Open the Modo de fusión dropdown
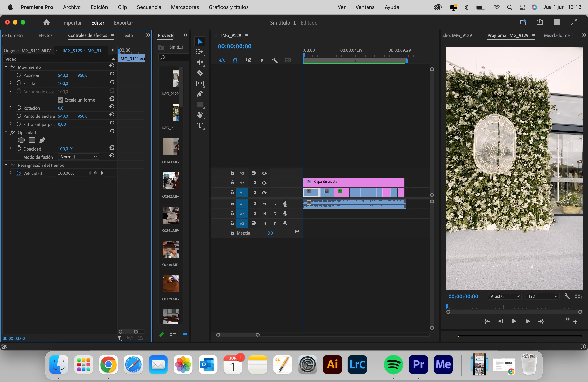 (x=78, y=157)
